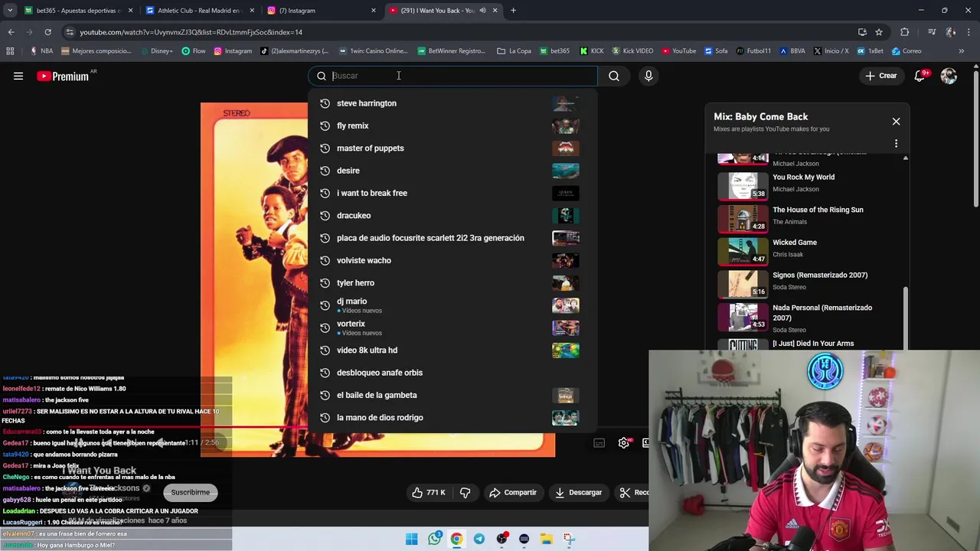Like the video with 771 K thumbs up
The height and width of the screenshot is (551, 980).
pos(429,492)
